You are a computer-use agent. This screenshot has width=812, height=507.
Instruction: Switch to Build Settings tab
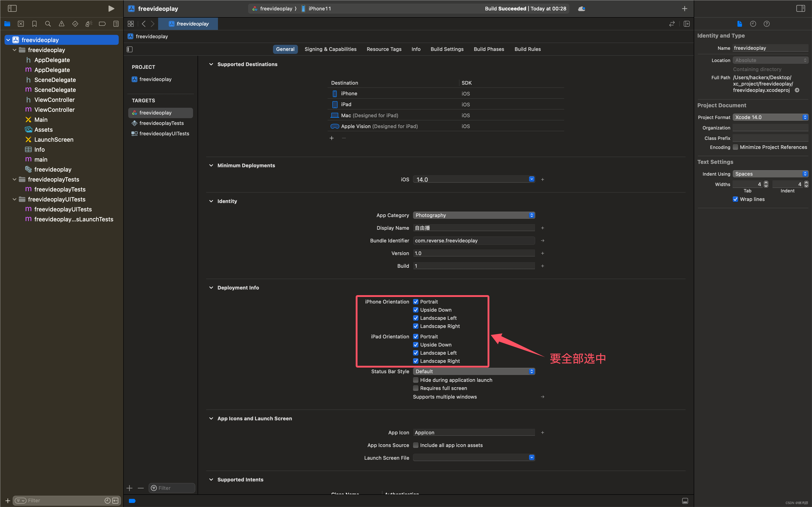pyautogui.click(x=447, y=49)
